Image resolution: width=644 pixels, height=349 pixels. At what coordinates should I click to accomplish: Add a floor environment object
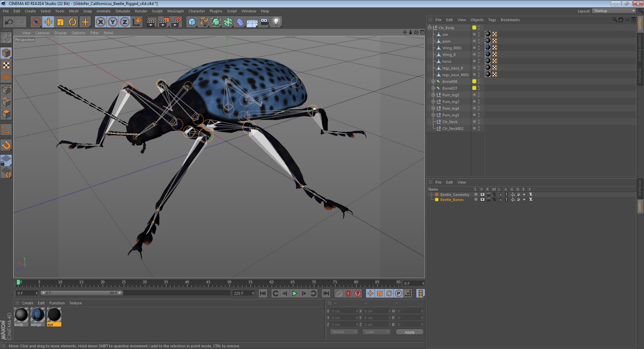[x=252, y=22]
